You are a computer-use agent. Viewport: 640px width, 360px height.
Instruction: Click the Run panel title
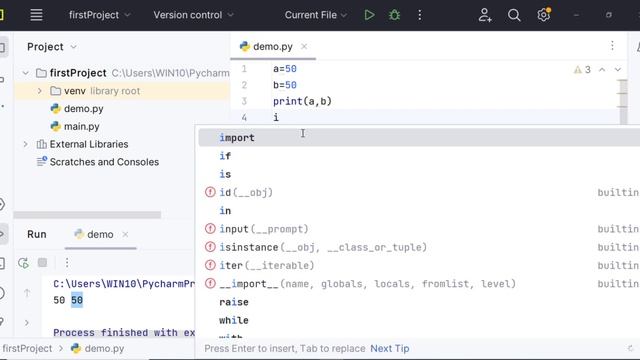[37, 234]
